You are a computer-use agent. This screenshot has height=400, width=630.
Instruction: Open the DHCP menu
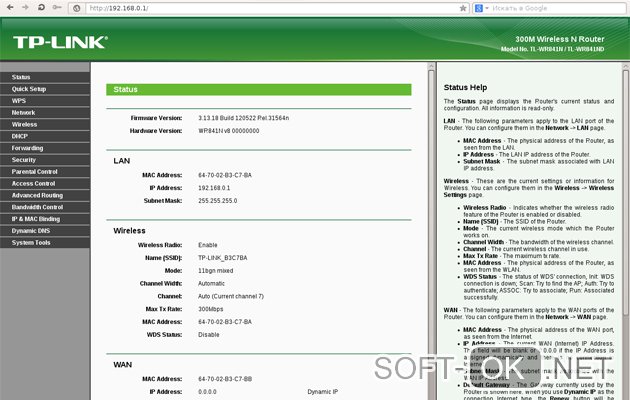[45, 136]
